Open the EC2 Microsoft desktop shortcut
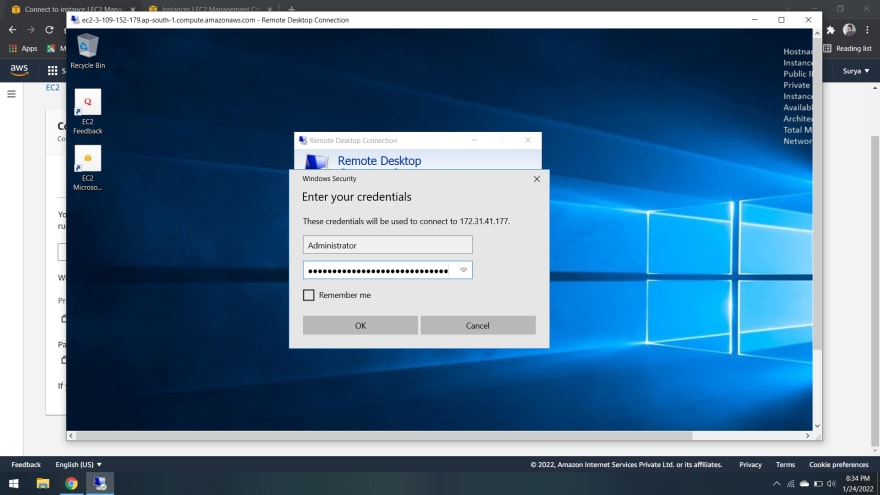This screenshot has width=880, height=495. (x=88, y=168)
